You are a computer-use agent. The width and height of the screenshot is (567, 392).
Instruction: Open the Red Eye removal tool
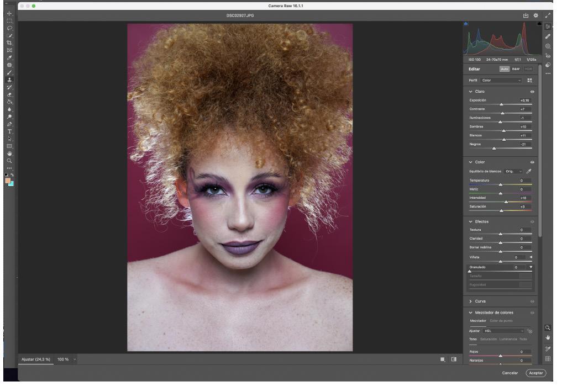pyautogui.click(x=548, y=56)
